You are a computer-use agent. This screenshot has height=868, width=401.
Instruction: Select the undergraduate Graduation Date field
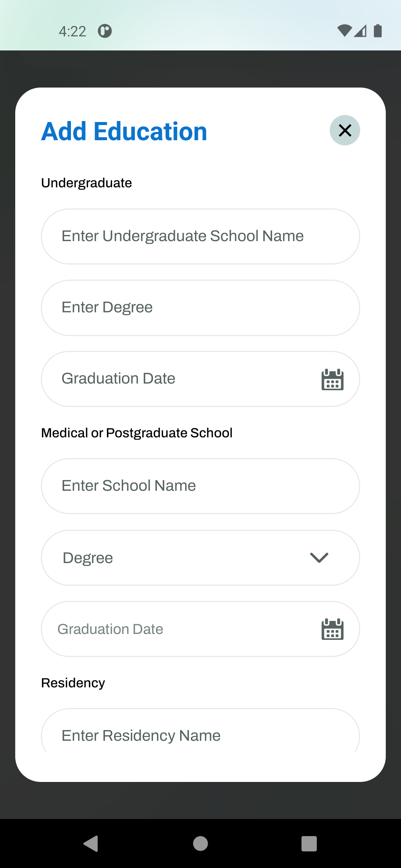tap(178, 379)
